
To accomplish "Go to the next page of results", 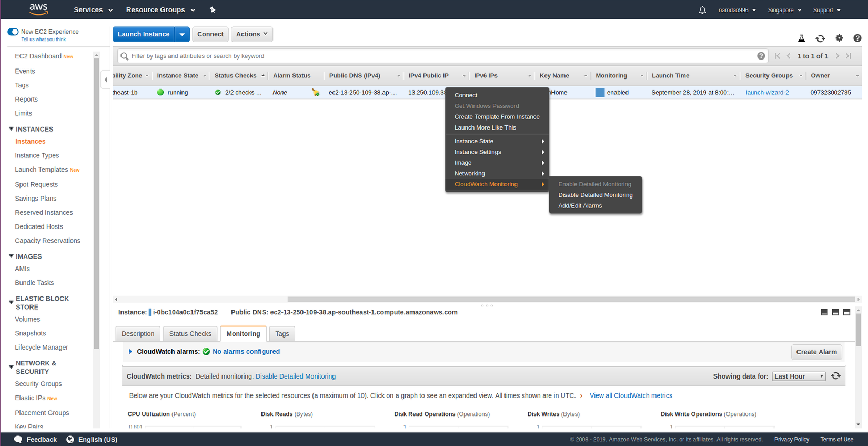I will pos(837,56).
